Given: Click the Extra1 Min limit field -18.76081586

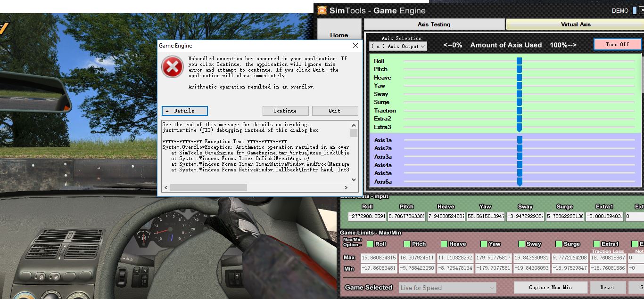Looking at the screenshot, I should click(x=608, y=268).
